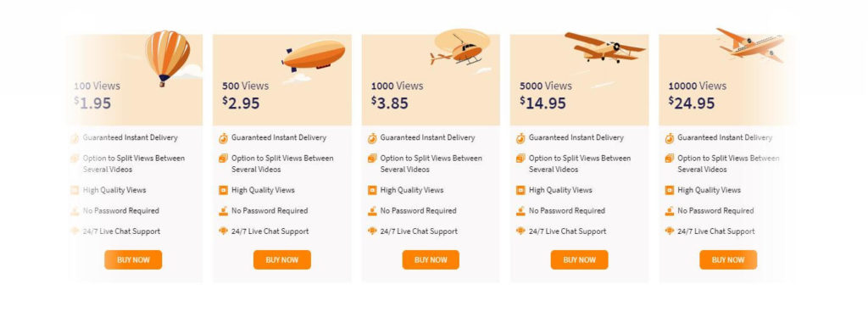The image size is (868, 312).
Task: Click Buy Now for 500 Views
Action: pyautogui.click(x=281, y=259)
